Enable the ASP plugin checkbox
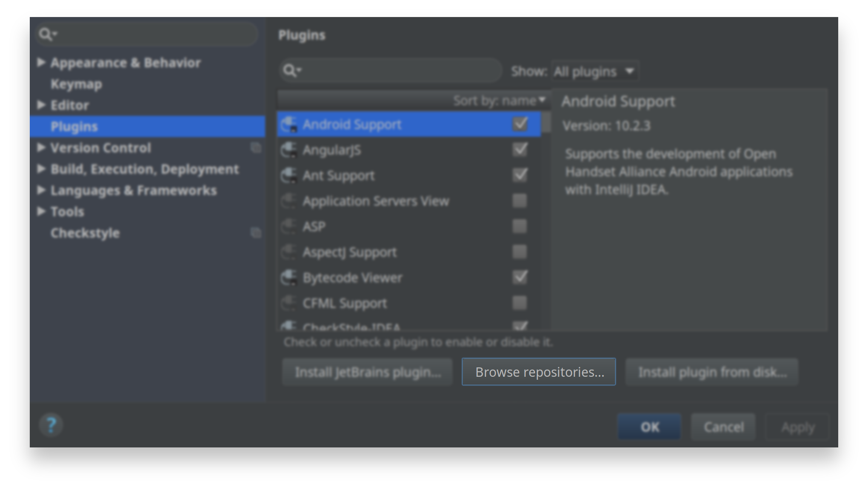 click(x=520, y=226)
